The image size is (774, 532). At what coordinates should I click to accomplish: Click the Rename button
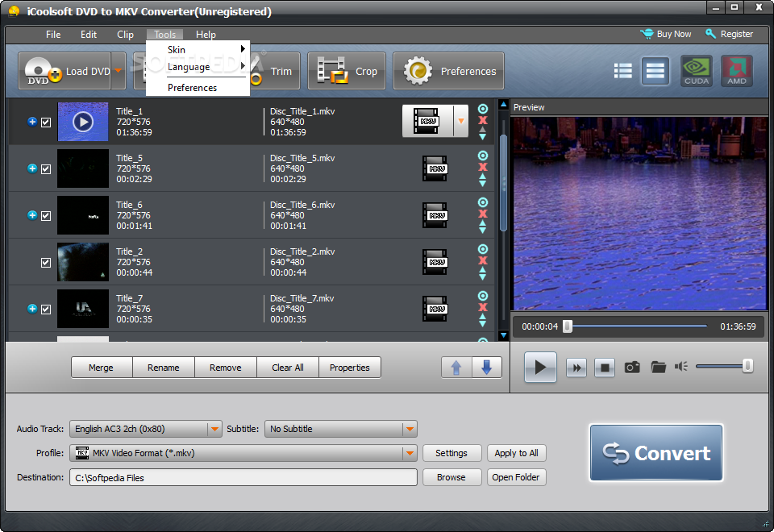coord(164,368)
